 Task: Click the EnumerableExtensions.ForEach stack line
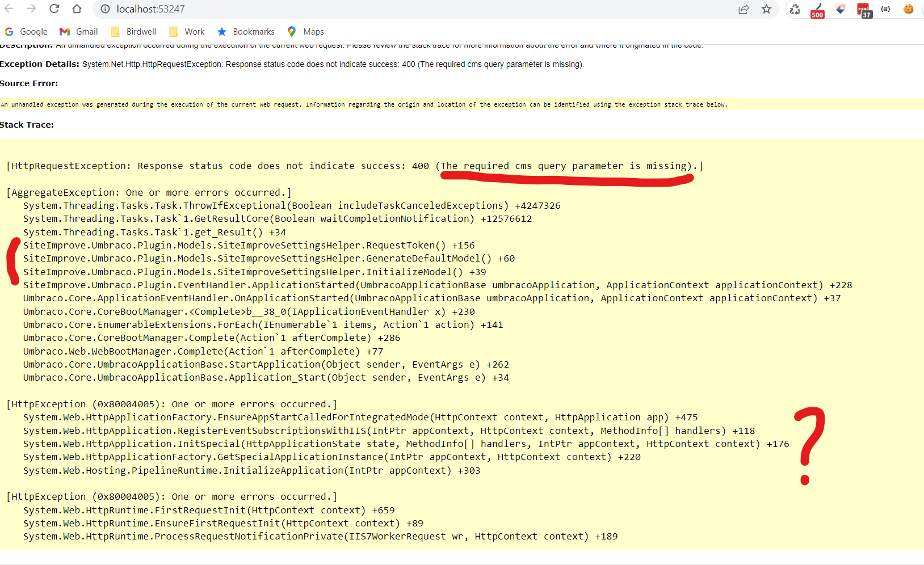coord(263,324)
